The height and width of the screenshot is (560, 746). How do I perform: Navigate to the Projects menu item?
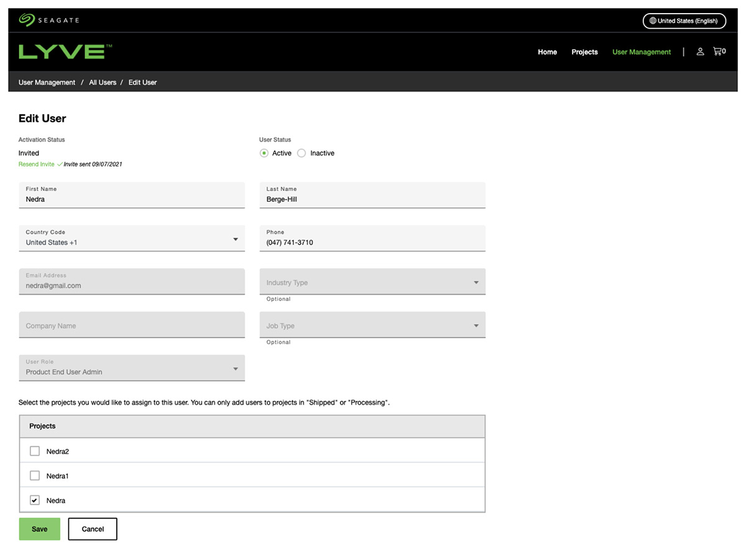(584, 52)
